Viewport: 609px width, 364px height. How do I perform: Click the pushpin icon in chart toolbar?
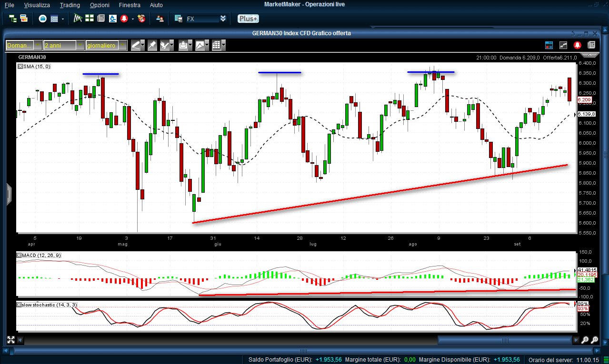(152, 45)
